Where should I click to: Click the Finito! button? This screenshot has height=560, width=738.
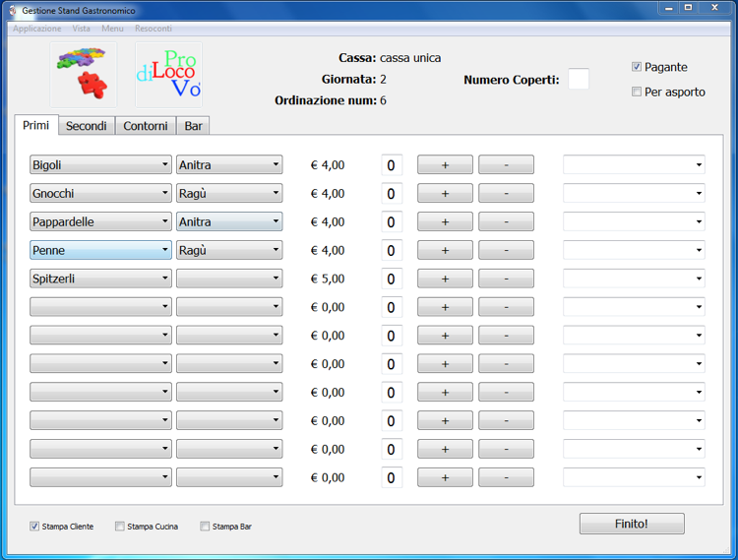pyautogui.click(x=632, y=524)
